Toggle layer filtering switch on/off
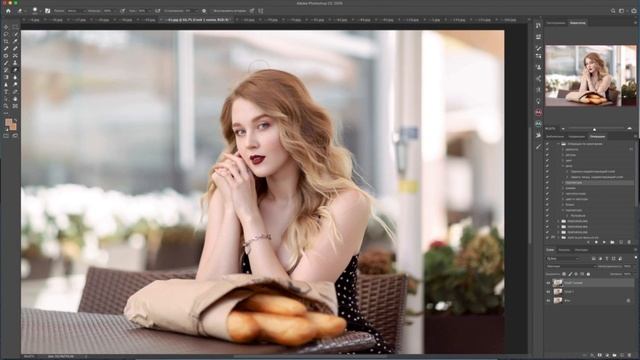Viewport: 640px width, 360px height. 636,257
